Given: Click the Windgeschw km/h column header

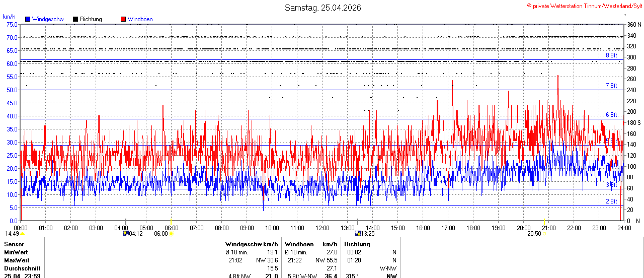Looking at the screenshot, I should point(252,244).
